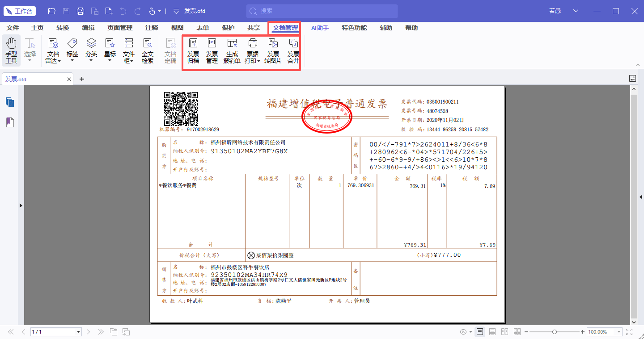Open the 文档雷达 document radar tool
644x339 pixels.
(x=53, y=51)
